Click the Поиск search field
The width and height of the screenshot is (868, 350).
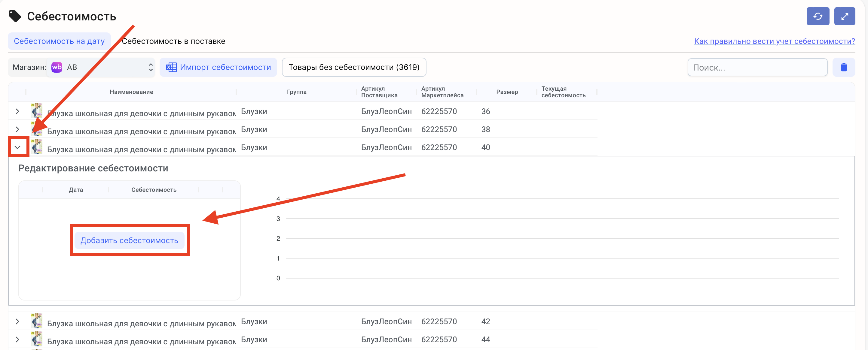[x=757, y=67]
